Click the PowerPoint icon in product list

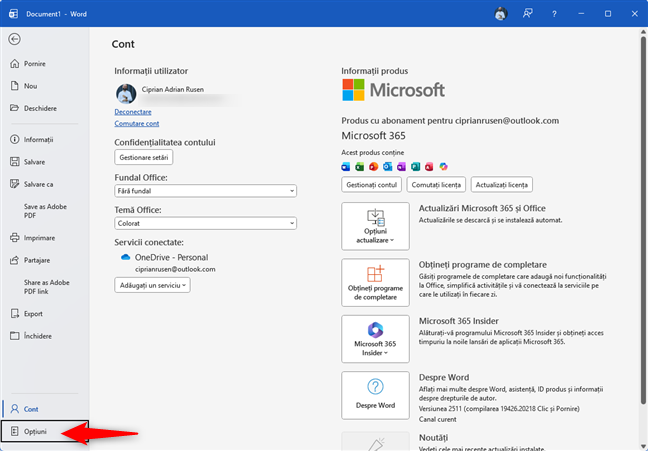[374, 166]
